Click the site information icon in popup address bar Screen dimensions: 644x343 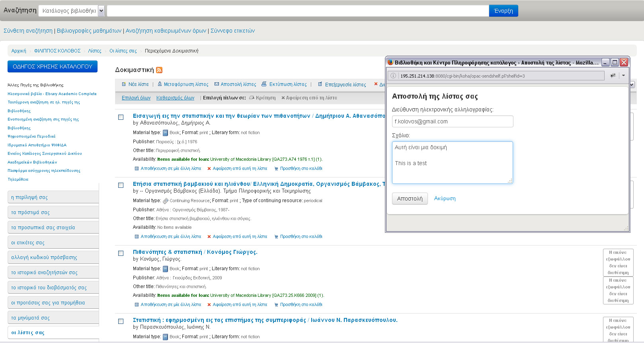click(393, 76)
